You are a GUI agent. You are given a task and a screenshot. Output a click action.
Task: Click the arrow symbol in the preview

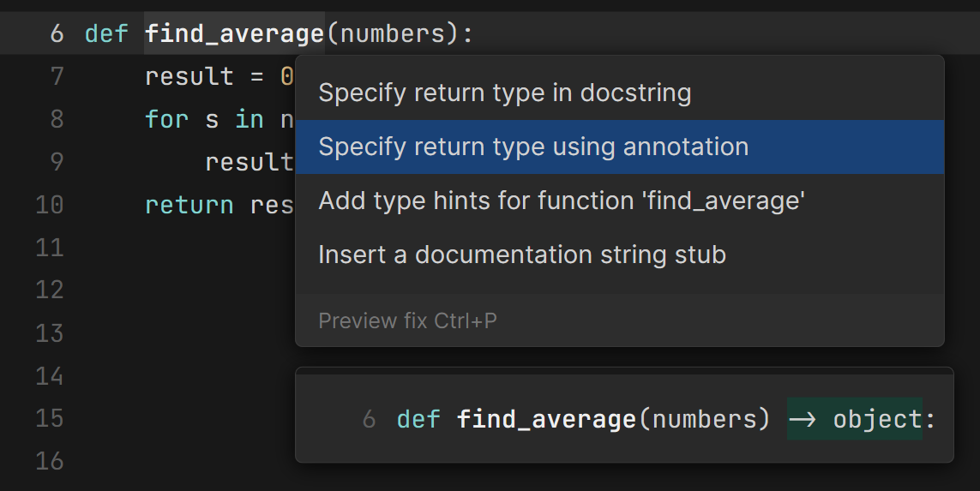(803, 419)
